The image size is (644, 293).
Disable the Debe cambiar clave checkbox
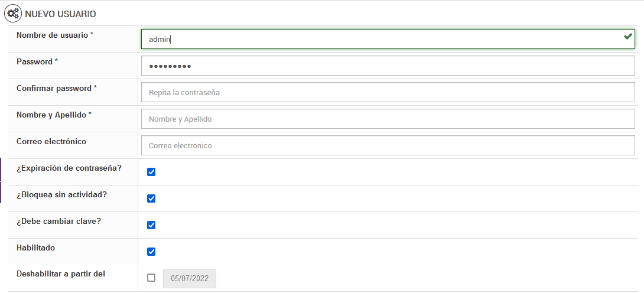click(151, 225)
